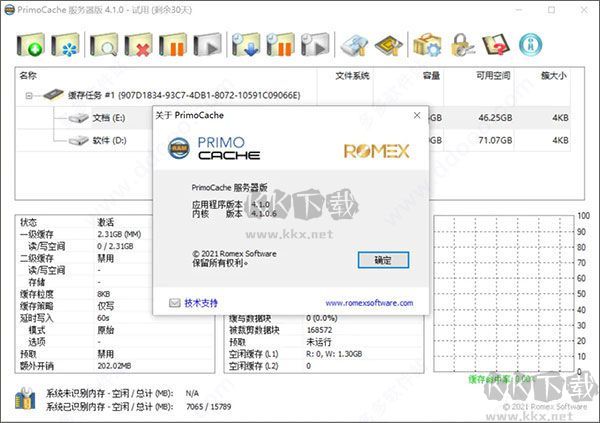This screenshot has width=600, height=423.
Task: Resume cache task with gray play icon
Action: [x=207, y=45]
